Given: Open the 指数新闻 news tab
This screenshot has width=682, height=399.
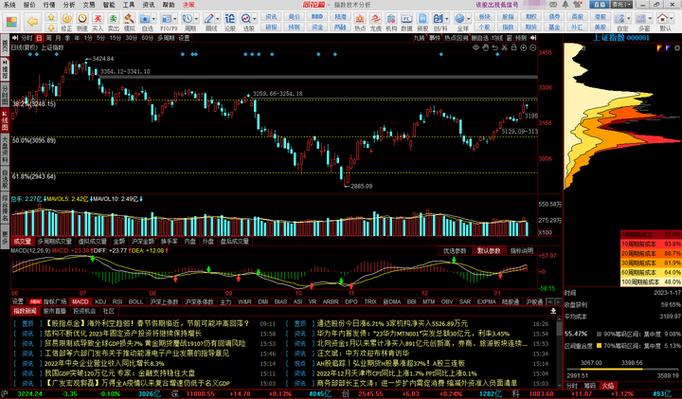Looking at the screenshot, I should [x=25, y=311].
